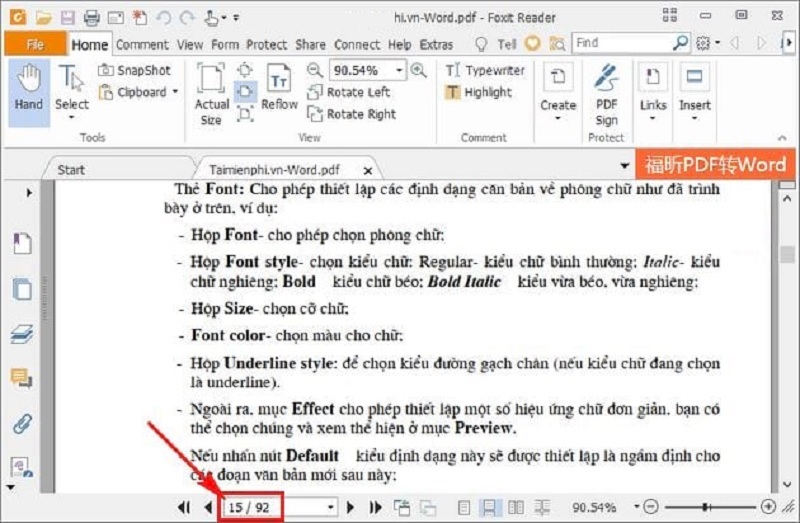The image size is (800, 523).
Task: Click the page number field 15 / 92
Action: click(274, 507)
